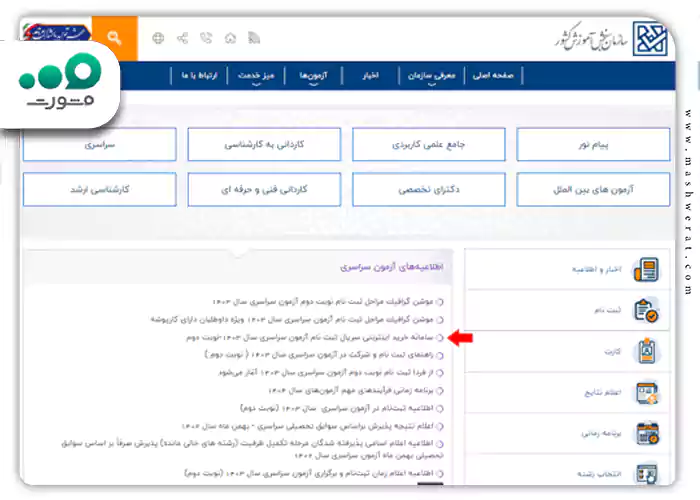The image size is (700, 500).
Task: Click the phone contact icon in header
Action: 206,38
